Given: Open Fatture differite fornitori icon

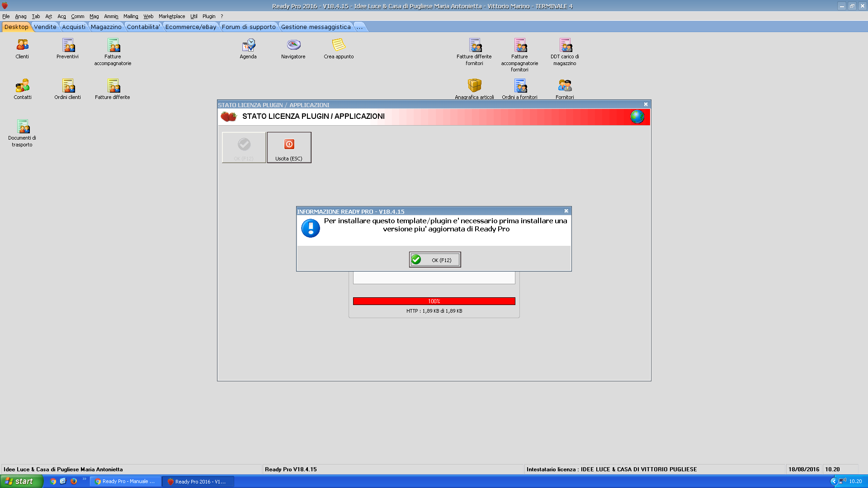Looking at the screenshot, I should 474,52.
